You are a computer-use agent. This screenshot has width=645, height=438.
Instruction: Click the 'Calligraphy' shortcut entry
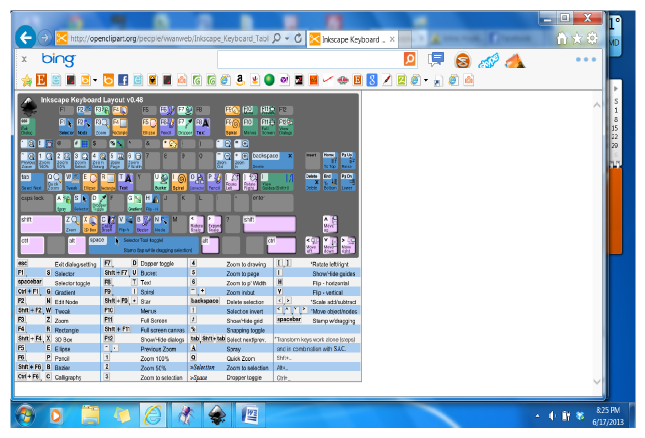tap(68, 377)
